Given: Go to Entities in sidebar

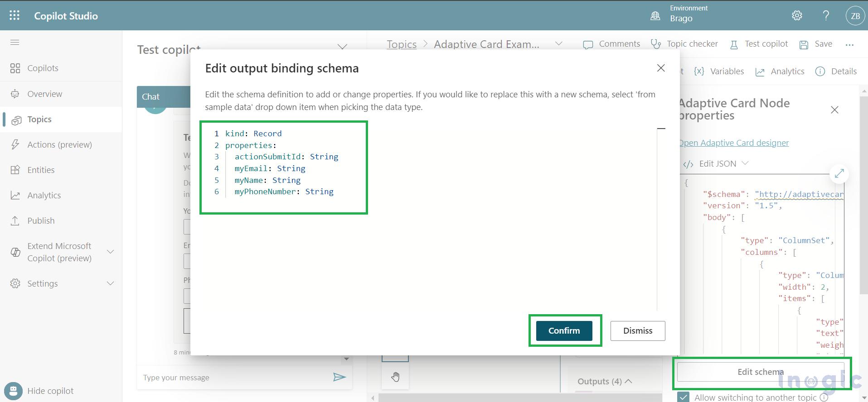Looking at the screenshot, I should 41,170.
